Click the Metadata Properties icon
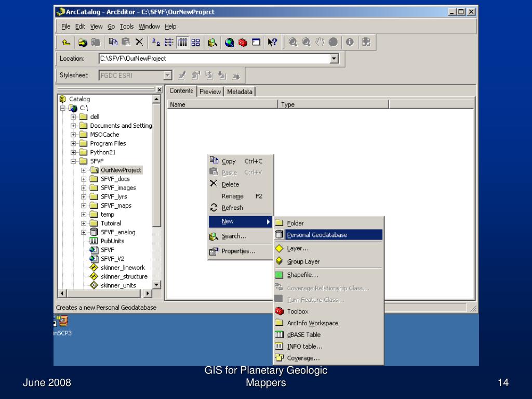This screenshot has height=399, width=532. pos(195,75)
